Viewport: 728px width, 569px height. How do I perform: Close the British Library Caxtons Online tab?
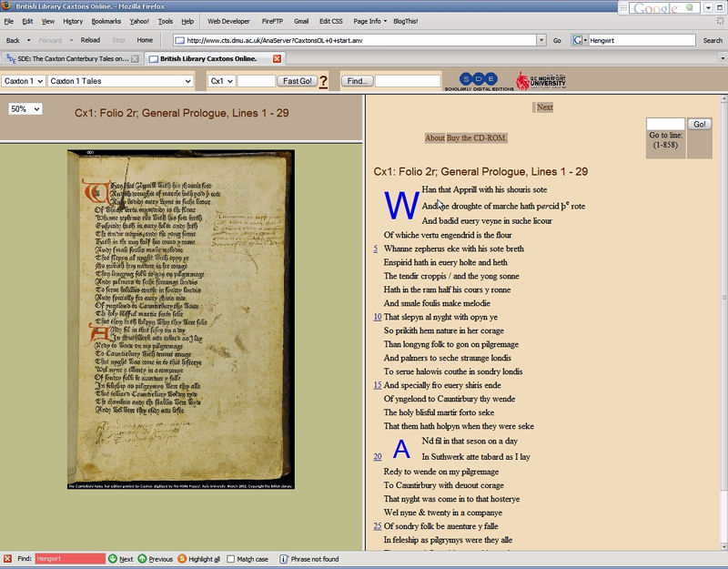(x=277, y=59)
